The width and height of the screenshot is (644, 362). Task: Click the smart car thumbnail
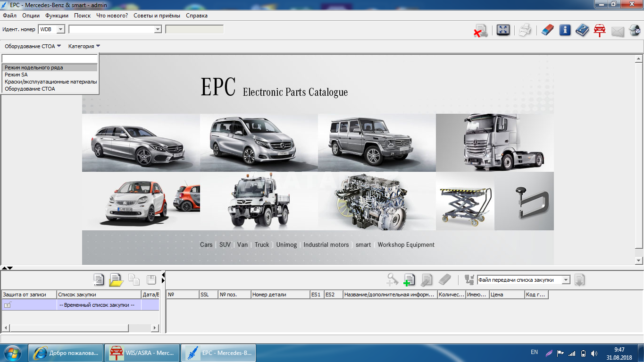141,201
